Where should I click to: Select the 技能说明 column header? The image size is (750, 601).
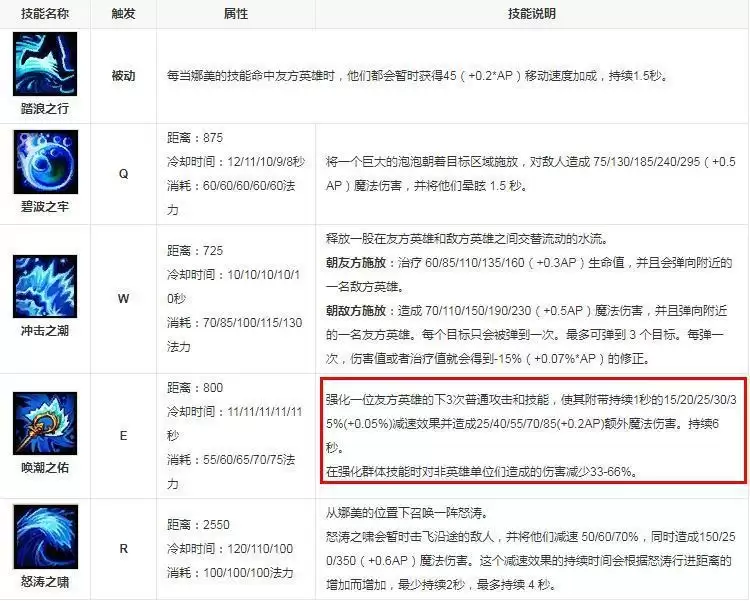(532, 13)
